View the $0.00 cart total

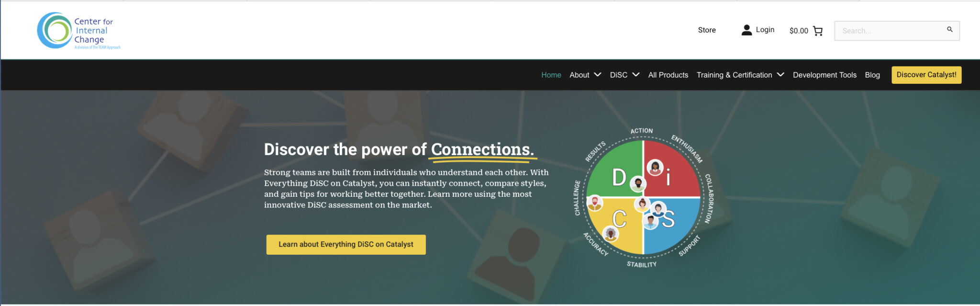[x=799, y=31]
